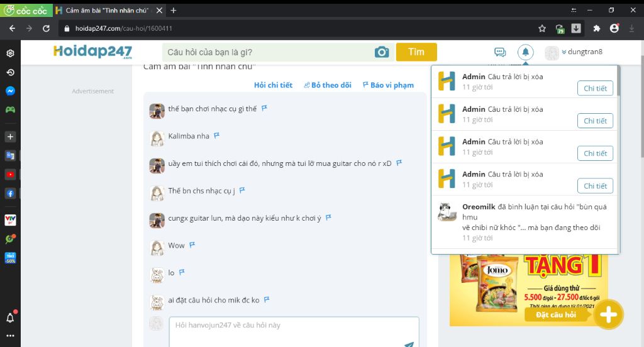Open camera image search icon
This screenshot has height=347, width=644.
pyautogui.click(x=382, y=52)
